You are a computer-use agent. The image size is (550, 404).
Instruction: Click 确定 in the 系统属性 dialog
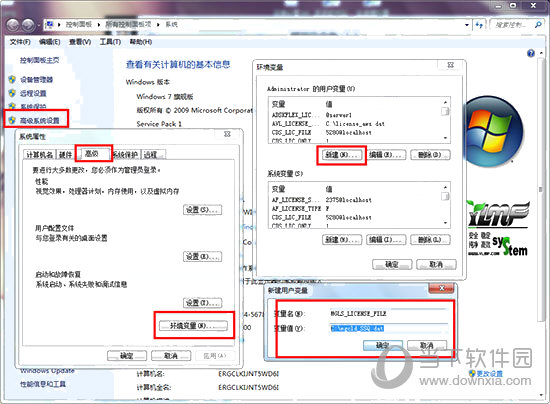127,356
